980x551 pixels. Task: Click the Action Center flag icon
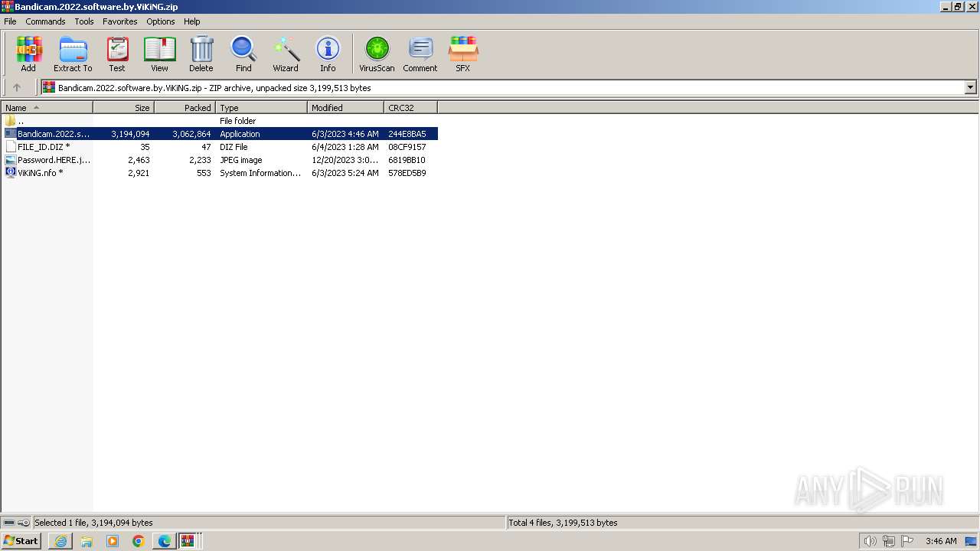(907, 541)
